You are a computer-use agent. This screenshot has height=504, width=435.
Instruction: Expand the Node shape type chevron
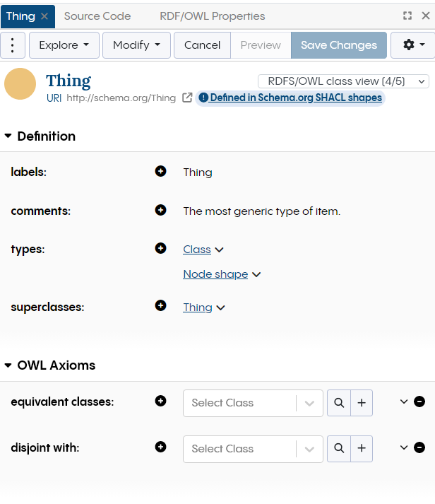coord(256,274)
